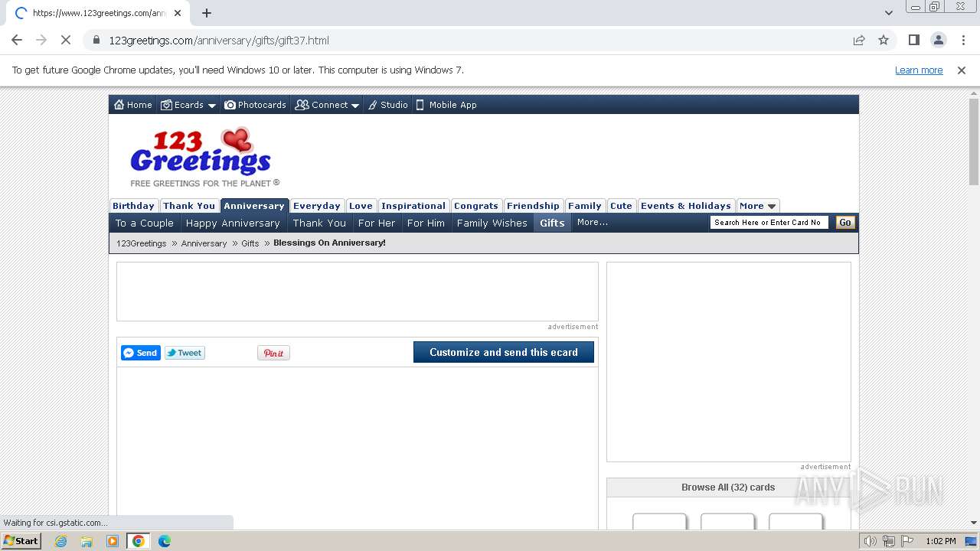Stop loading the page

tap(66, 40)
